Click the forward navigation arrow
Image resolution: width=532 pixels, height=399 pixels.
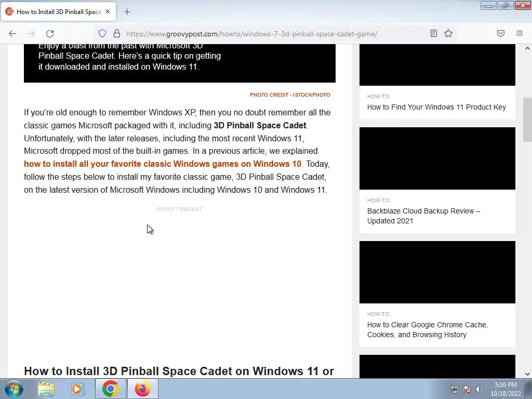31,34
